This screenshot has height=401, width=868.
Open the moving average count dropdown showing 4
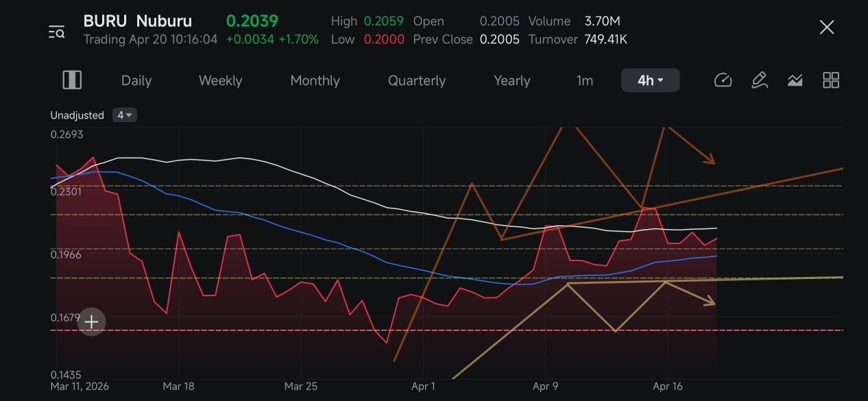tap(125, 115)
